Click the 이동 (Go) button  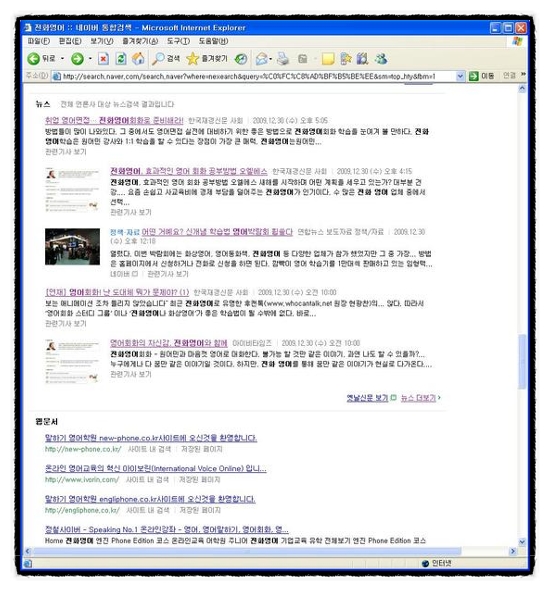click(x=481, y=76)
